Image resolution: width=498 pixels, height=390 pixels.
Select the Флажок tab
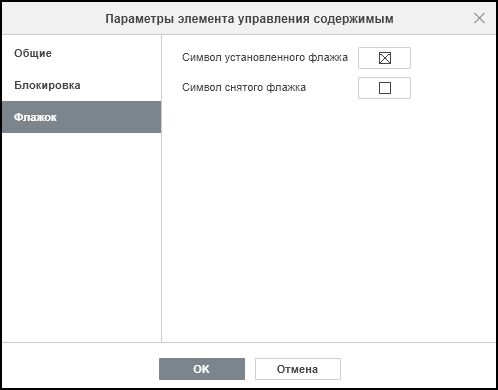pyautogui.click(x=81, y=117)
